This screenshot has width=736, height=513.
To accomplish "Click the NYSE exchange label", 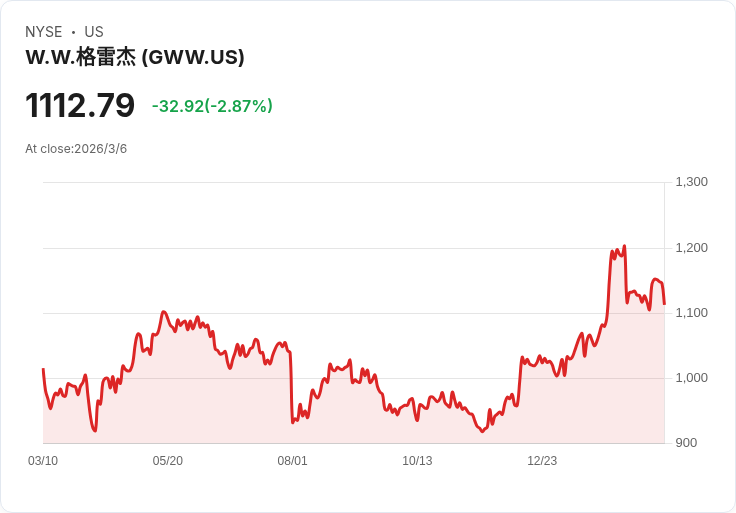I will pyautogui.click(x=44, y=32).
